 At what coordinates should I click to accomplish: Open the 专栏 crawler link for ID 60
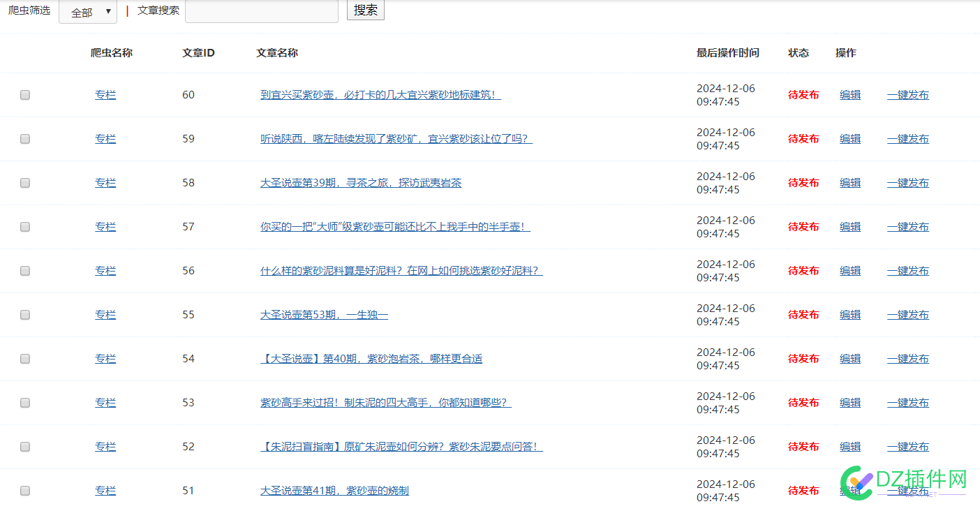pos(105,95)
